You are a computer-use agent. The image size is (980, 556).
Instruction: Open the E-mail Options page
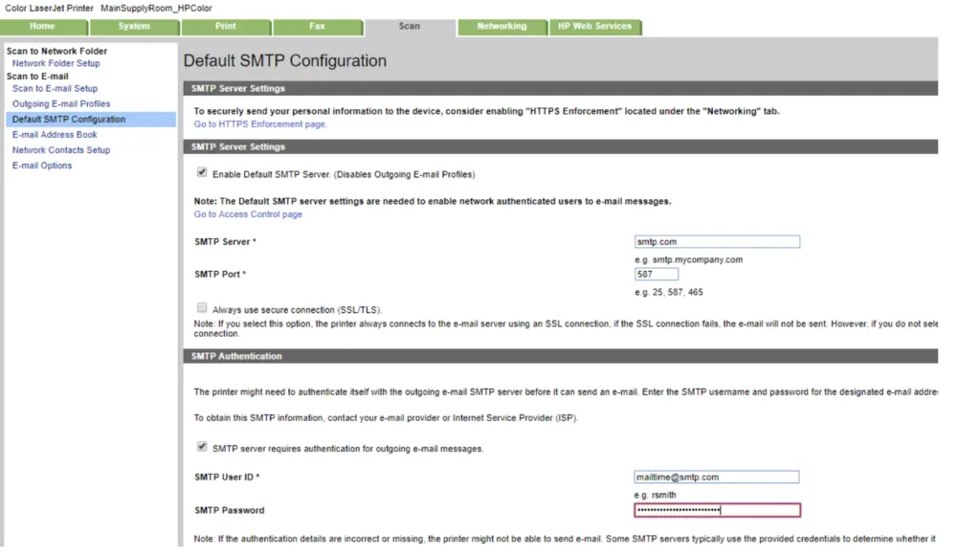coord(41,165)
